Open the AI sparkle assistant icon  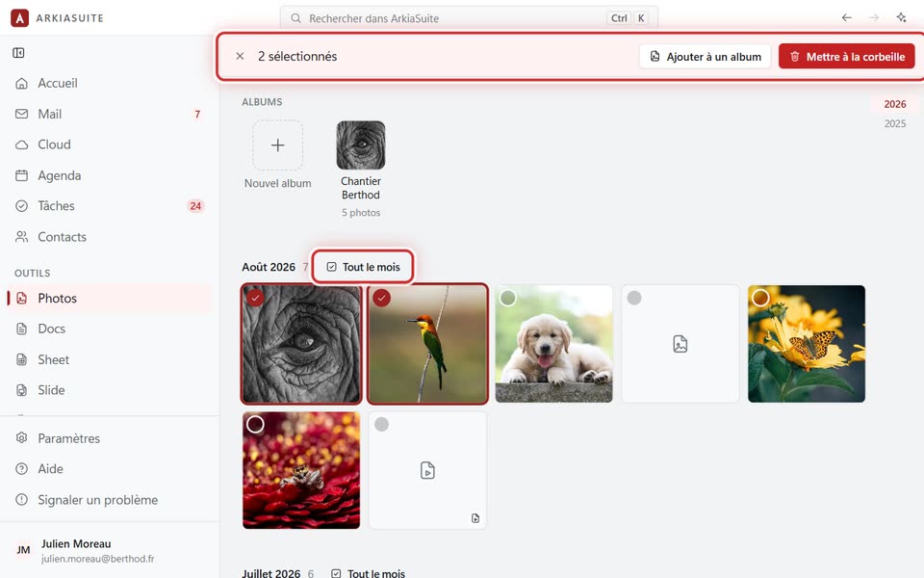click(x=901, y=17)
